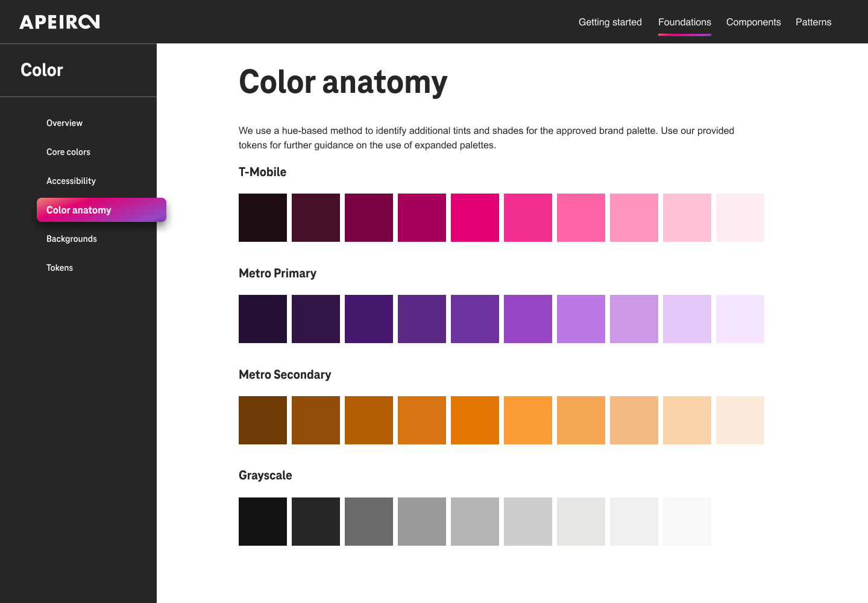Select the darkest Metro Primary purple swatch
Viewport: 868px width, 603px height.
(x=263, y=319)
